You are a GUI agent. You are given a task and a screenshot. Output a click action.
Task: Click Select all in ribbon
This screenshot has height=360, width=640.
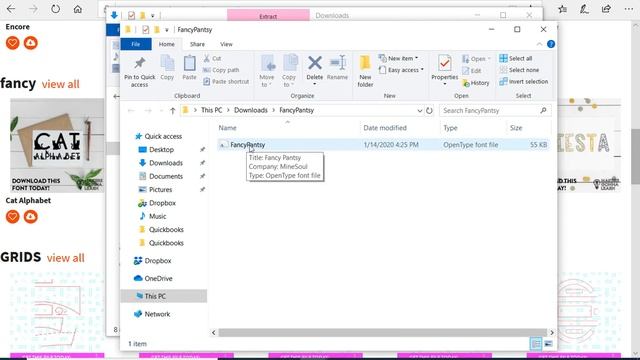516,58
